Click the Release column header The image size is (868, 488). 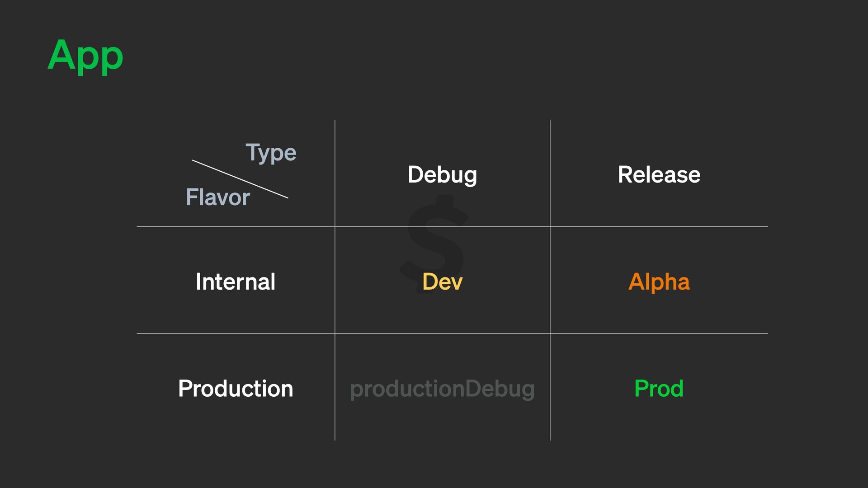click(x=659, y=174)
